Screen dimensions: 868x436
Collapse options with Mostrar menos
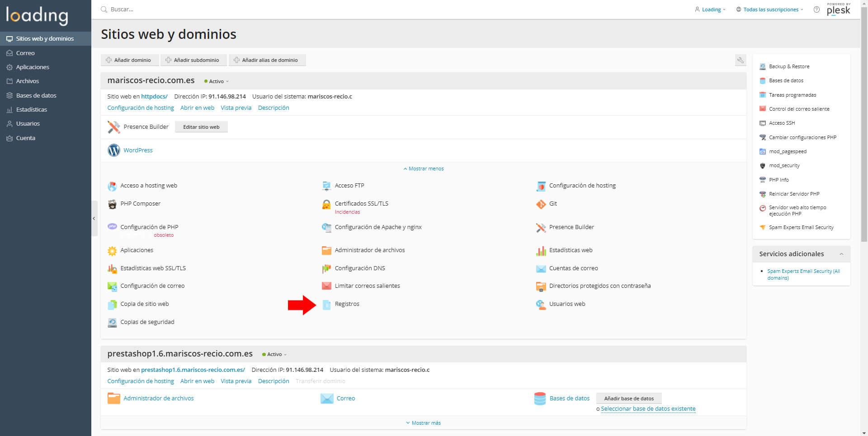pyautogui.click(x=423, y=169)
